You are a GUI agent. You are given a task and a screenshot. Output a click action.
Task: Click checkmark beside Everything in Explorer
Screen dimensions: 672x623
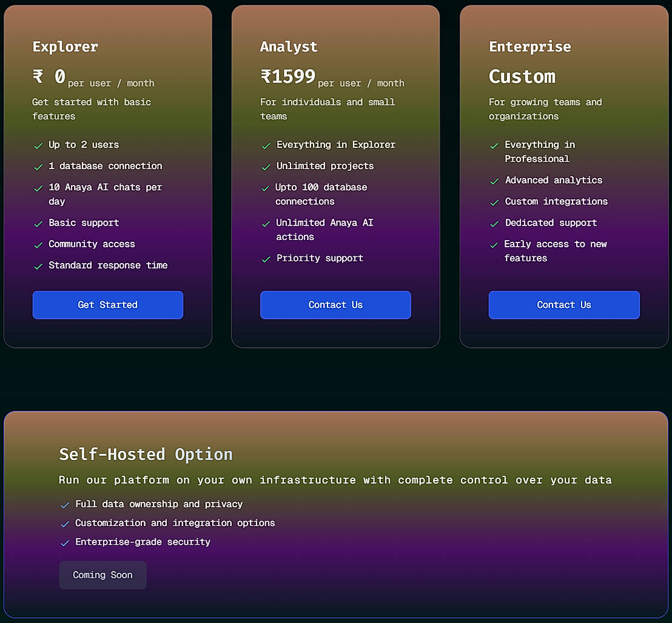pos(266,146)
